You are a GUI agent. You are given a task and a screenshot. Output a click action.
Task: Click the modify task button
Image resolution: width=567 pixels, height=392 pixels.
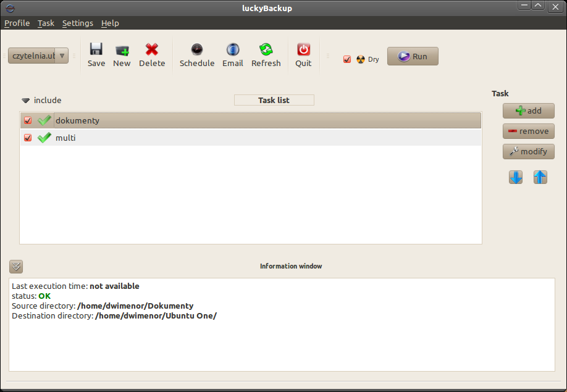(528, 151)
